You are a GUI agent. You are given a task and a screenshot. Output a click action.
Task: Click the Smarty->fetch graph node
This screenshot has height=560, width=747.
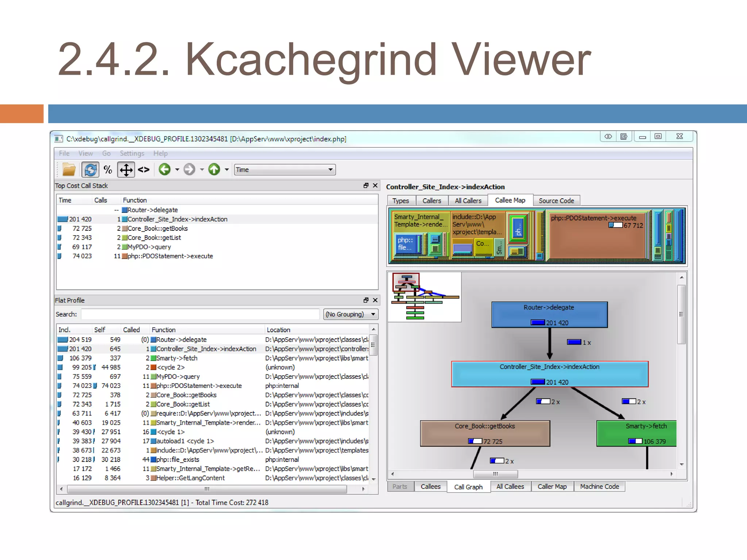[x=636, y=433]
